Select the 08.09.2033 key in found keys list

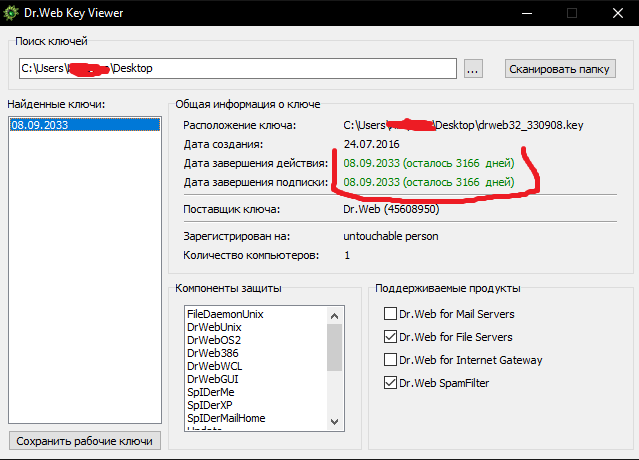85,125
